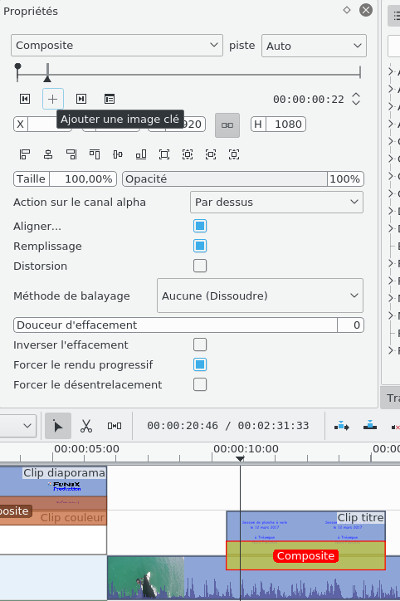Activate the arrow selection tool
The image size is (400, 601).
click(58, 425)
